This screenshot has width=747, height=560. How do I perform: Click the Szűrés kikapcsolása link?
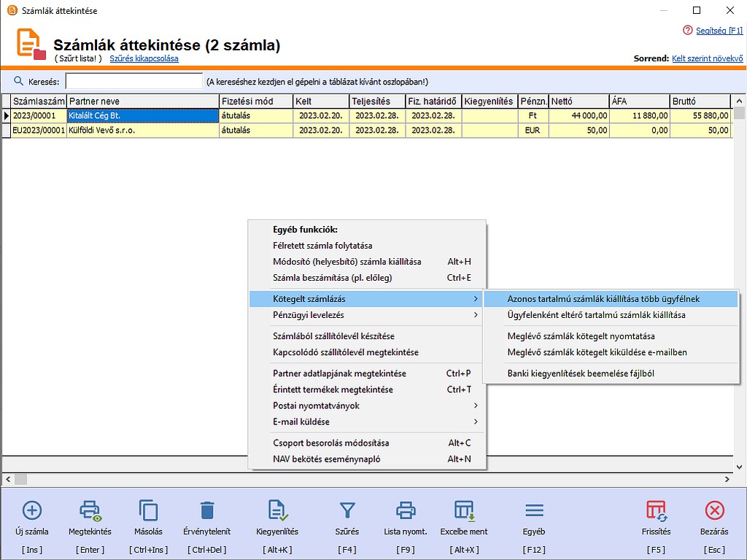tap(144, 58)
